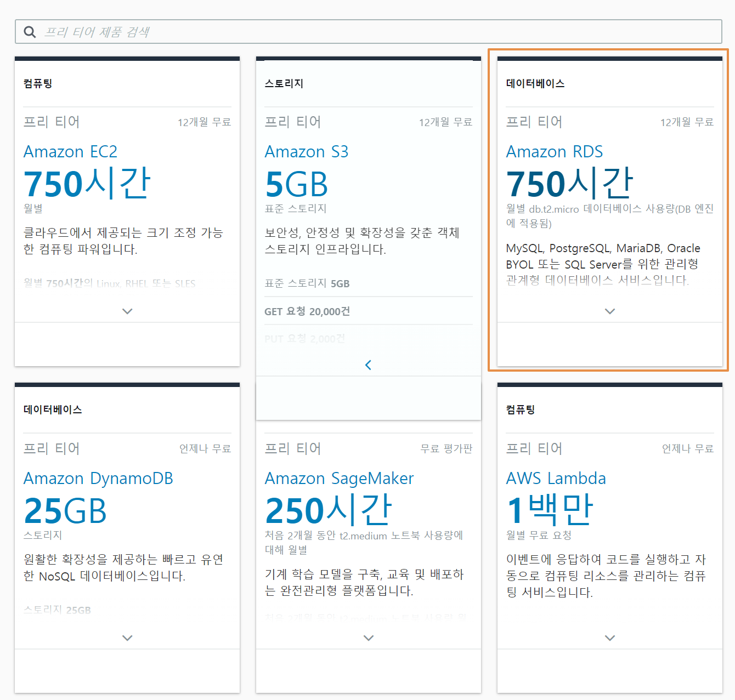Click '스토리지' heading on S3 card
735x700 pixels.
point(284,83)
